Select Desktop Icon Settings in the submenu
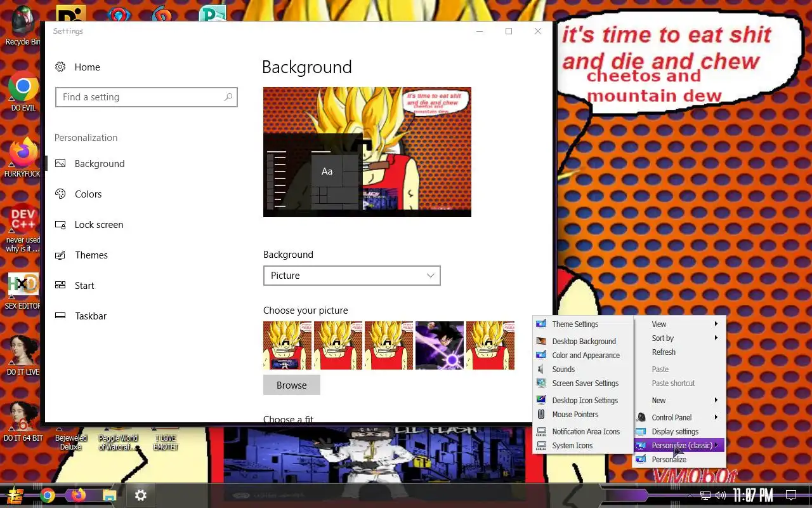The height and width of the screenshot is (508, 812). (583, 401)
